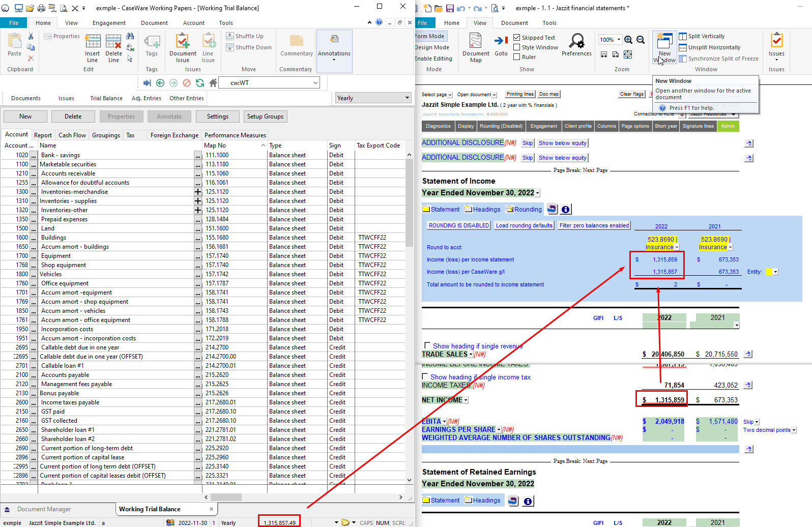Click the Delete Line icon in the Edit group
Image resolution: width=812 pixels, height=527 pixels.
point(113,48)
